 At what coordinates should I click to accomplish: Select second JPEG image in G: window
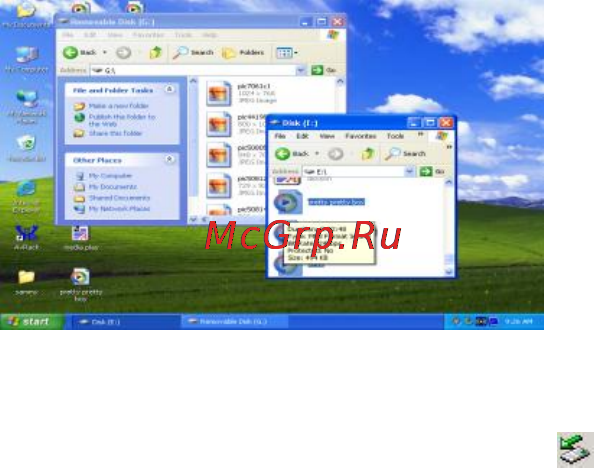219,124
